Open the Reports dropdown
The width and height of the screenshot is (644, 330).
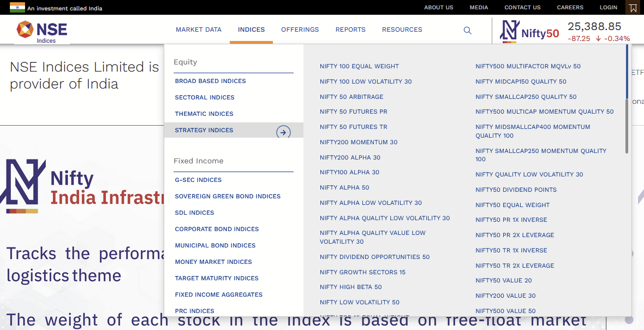(350, 30)
